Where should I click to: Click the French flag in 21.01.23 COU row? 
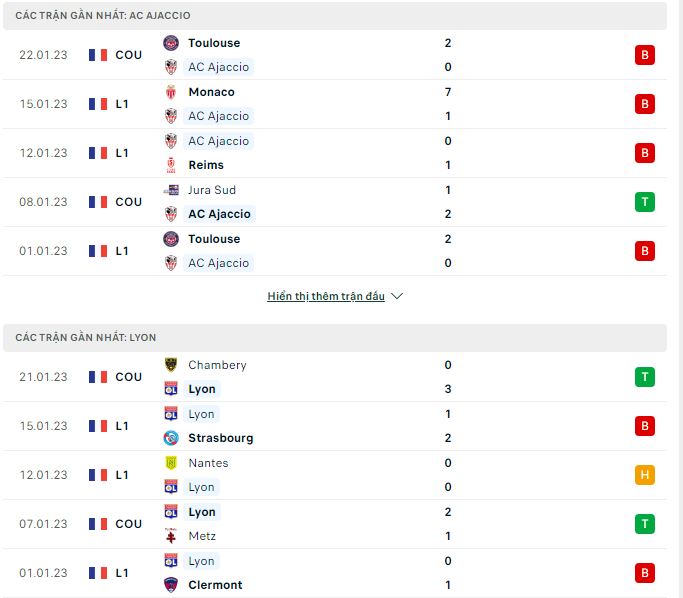pos(98,377)
